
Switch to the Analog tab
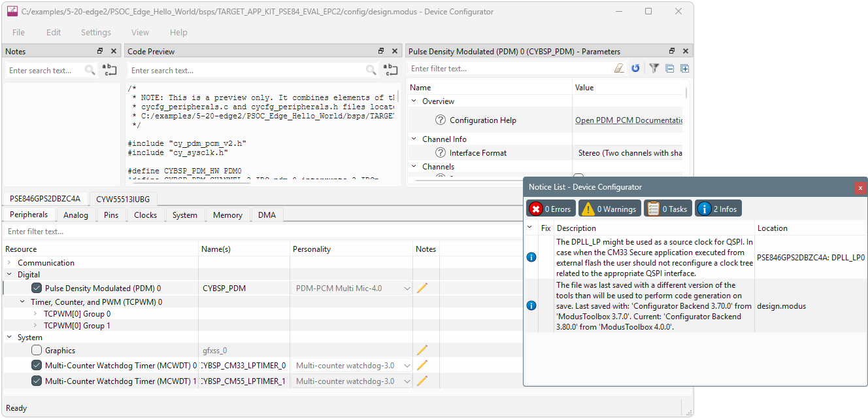tap(76, 215)
